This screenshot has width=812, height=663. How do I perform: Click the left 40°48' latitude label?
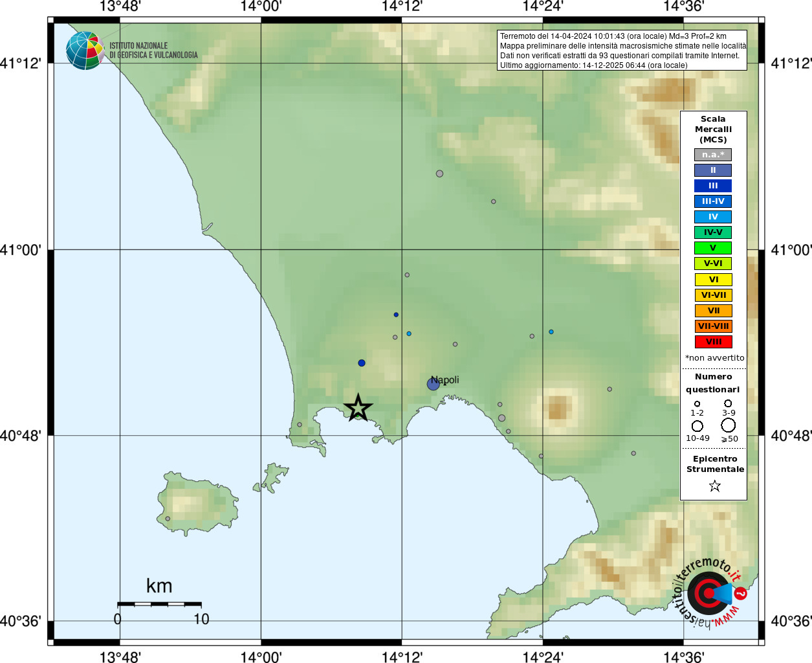coord(21,436)
